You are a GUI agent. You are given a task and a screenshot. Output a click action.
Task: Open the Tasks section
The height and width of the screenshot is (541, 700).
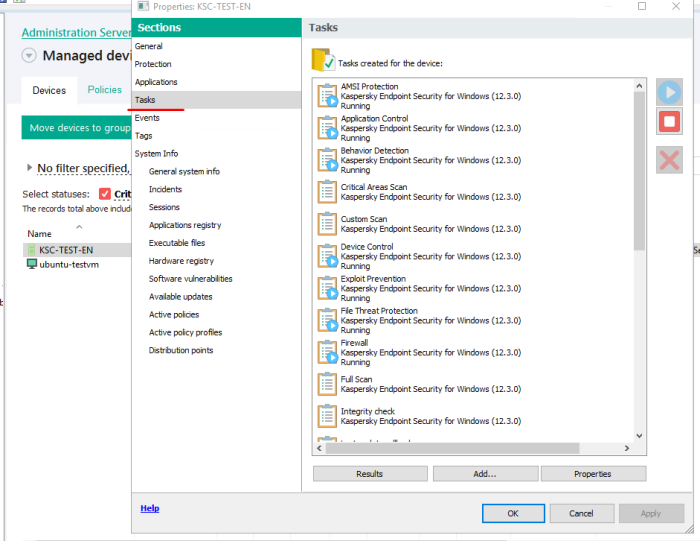pos(217,100)
